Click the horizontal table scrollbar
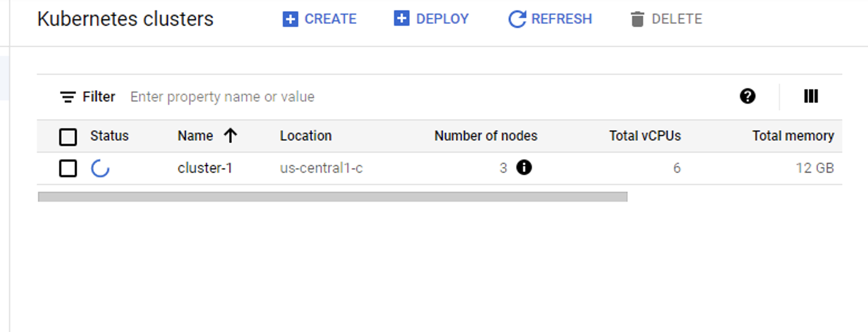The height and width of the screenshot is (332, 868). tap(333, 197)
